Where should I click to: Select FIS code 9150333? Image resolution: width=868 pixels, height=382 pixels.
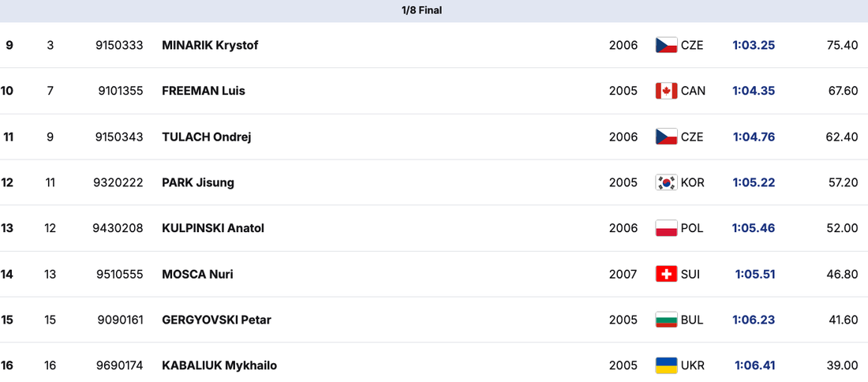click(119, 45)
